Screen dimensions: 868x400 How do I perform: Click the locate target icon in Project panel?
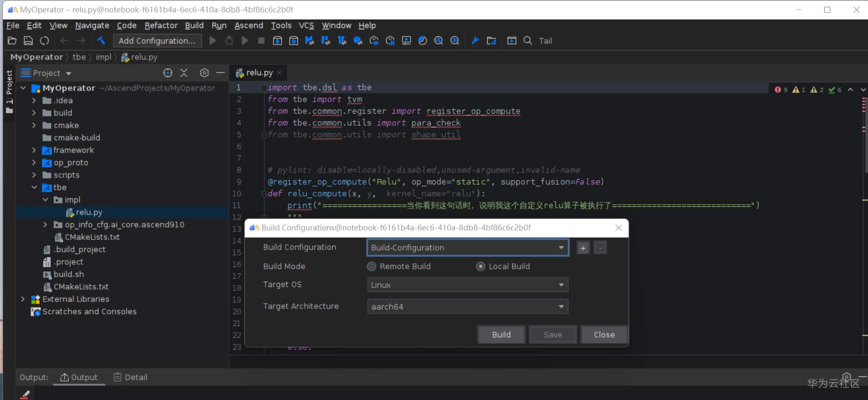167,73
